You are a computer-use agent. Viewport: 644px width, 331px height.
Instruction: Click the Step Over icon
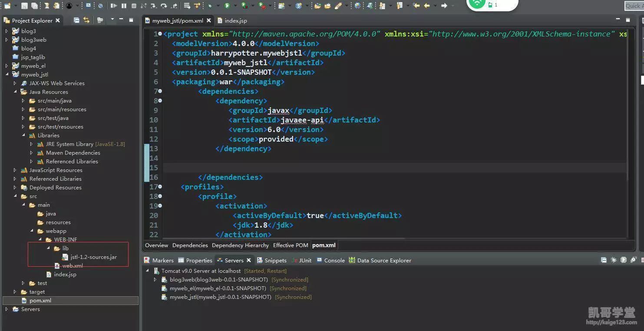[x=164, y=6]
